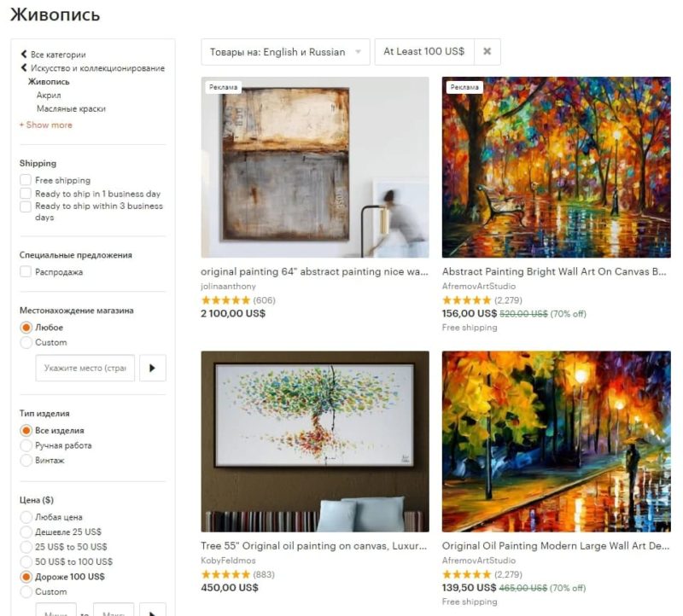683x616 pixels.
Task: Open the Акрил subcategory
Action: (49, 95)
